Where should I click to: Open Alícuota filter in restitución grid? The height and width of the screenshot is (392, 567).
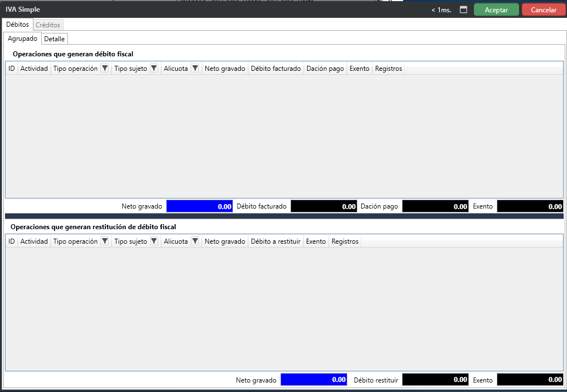(195, 241)
